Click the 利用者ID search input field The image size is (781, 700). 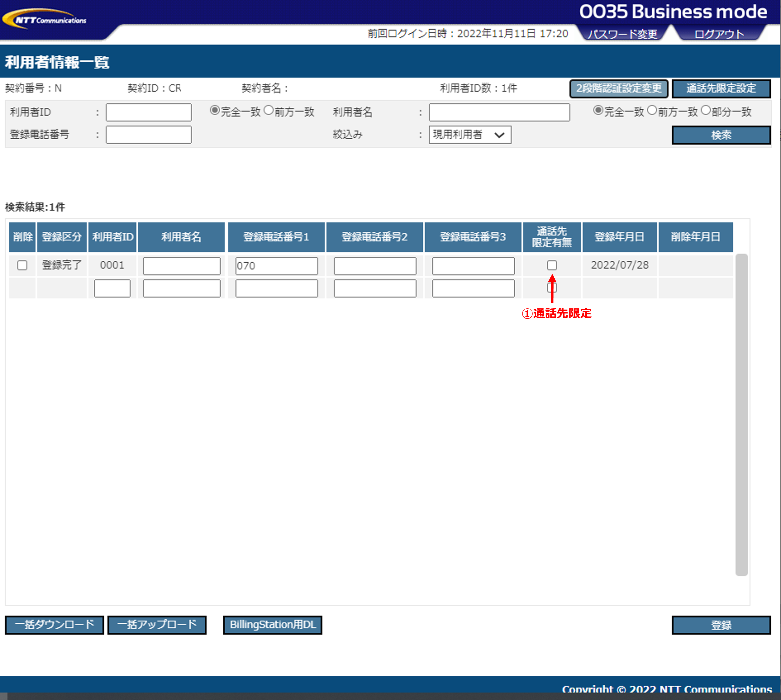[x=149, y=112]
